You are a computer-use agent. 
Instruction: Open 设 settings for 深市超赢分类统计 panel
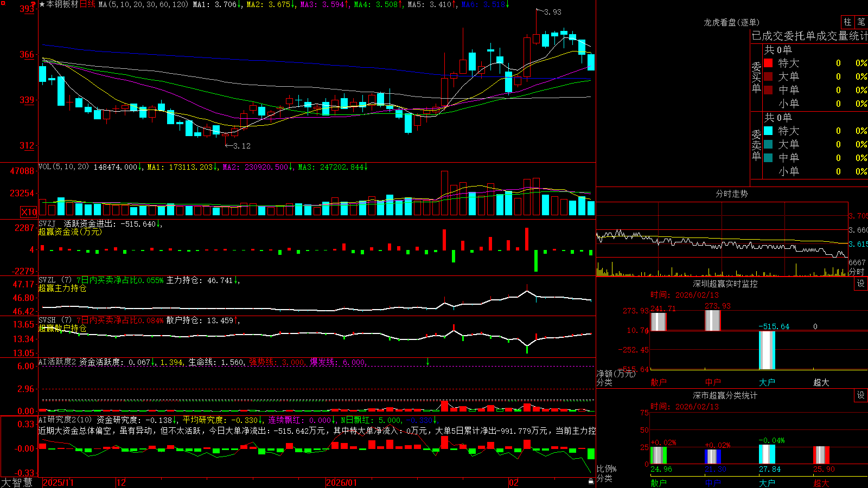(x=861, y=395)
